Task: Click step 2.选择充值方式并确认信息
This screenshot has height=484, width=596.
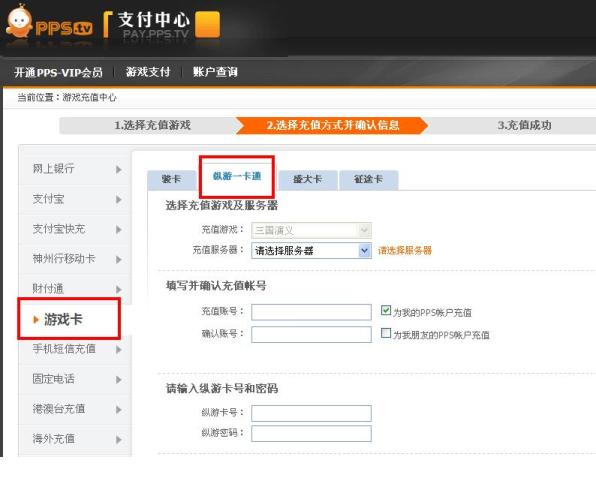Action: 333,125
